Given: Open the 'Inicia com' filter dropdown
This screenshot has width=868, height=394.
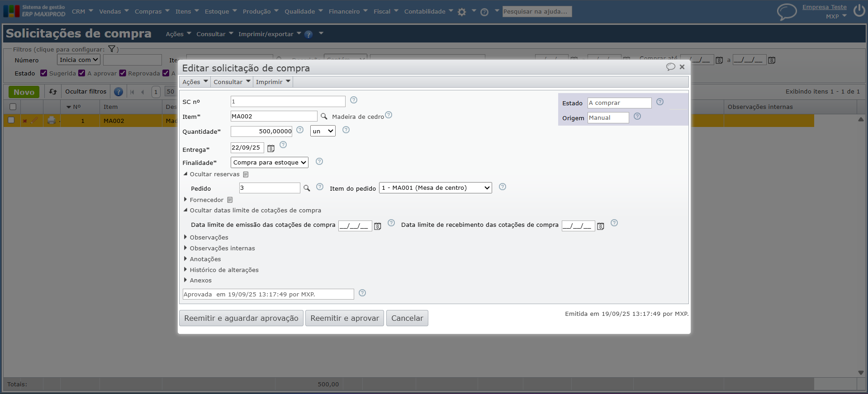Looking at the screenshot, I should click(x=79, y=60).
